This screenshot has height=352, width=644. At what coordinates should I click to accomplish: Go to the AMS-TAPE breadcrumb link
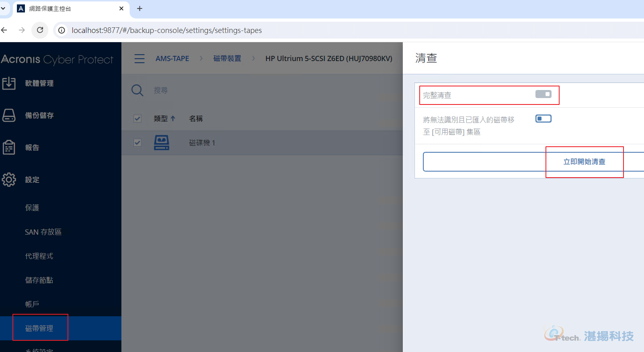(x=172, y=59)
